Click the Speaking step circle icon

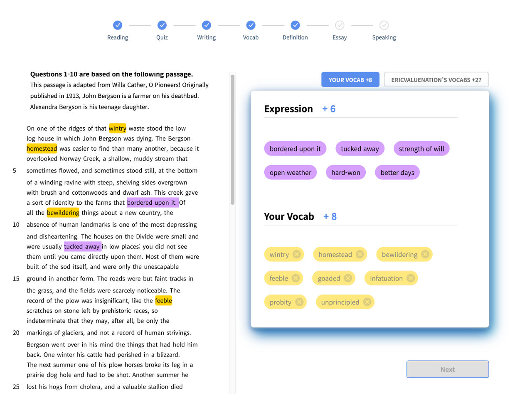(x=384, y=25)
